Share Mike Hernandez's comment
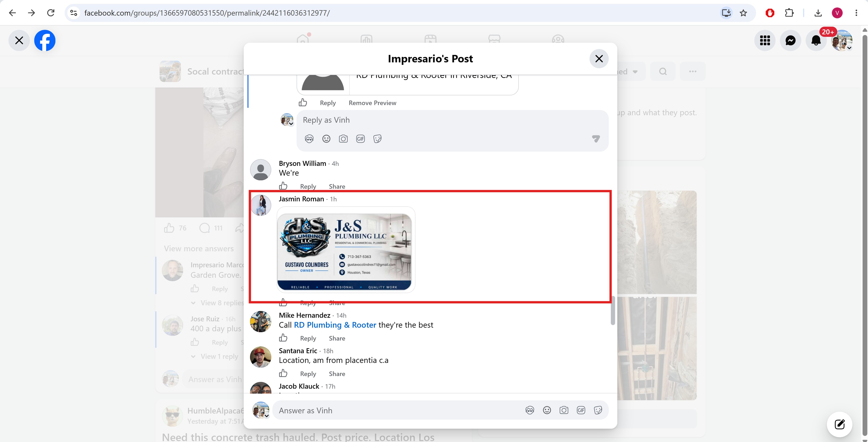Viewport: 868px width, 442px height. click(x=337, y=338)
